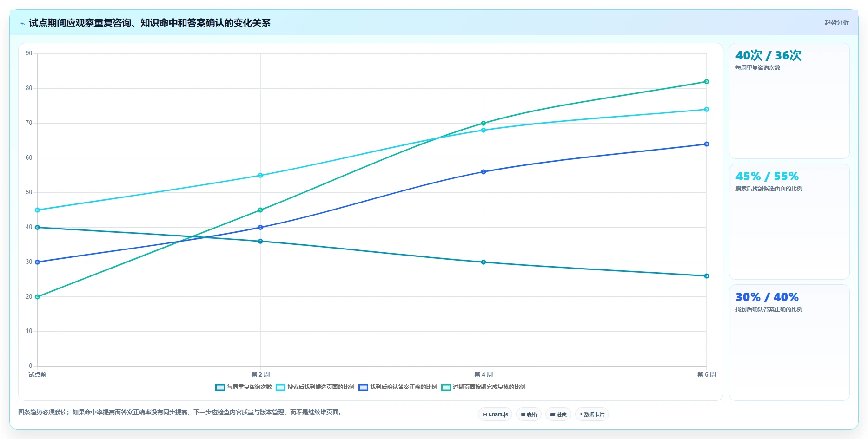The image size is (868, 439).
Task: Open the Chart.js chip
Action: click(495, 414)
